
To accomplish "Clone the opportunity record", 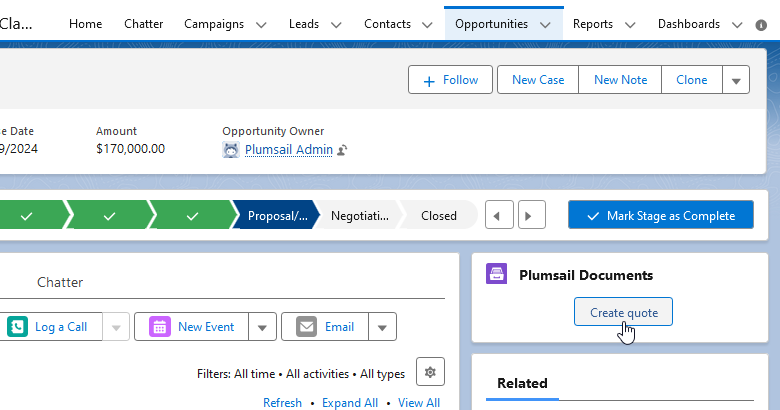I will 691,80.
